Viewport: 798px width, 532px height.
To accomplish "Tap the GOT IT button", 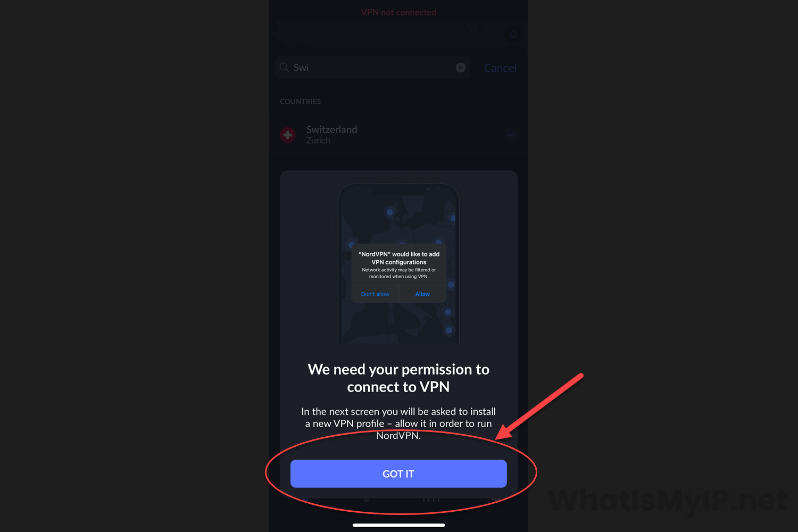I will [398, 473].
